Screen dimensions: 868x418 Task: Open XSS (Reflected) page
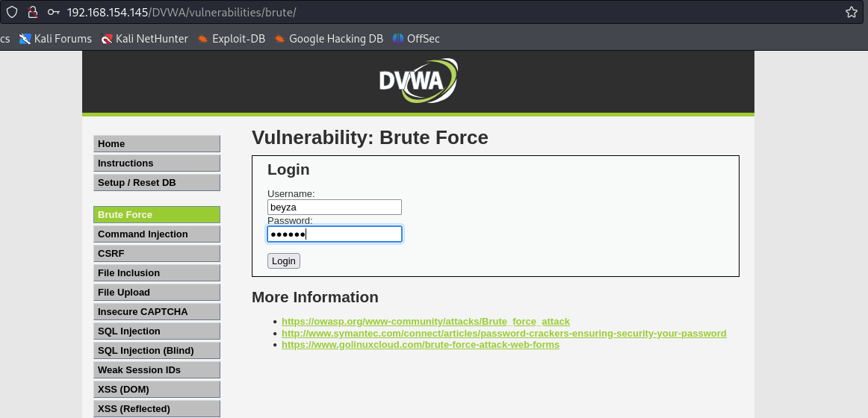157,408
